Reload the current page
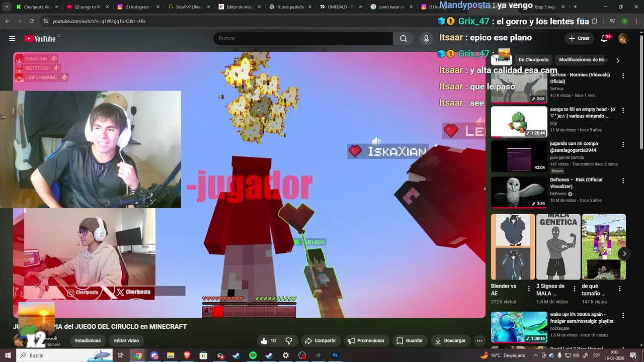 (x=31, y=21)
